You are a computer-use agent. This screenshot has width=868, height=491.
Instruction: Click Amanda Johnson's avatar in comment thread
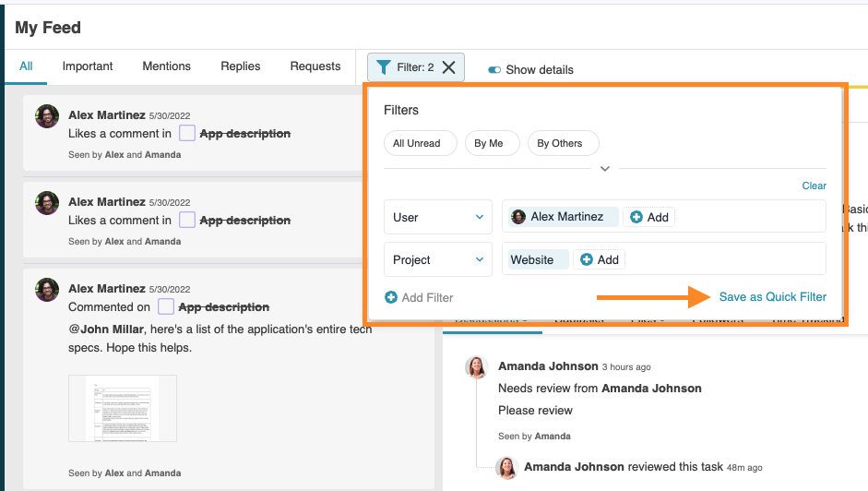coord(477,367)
